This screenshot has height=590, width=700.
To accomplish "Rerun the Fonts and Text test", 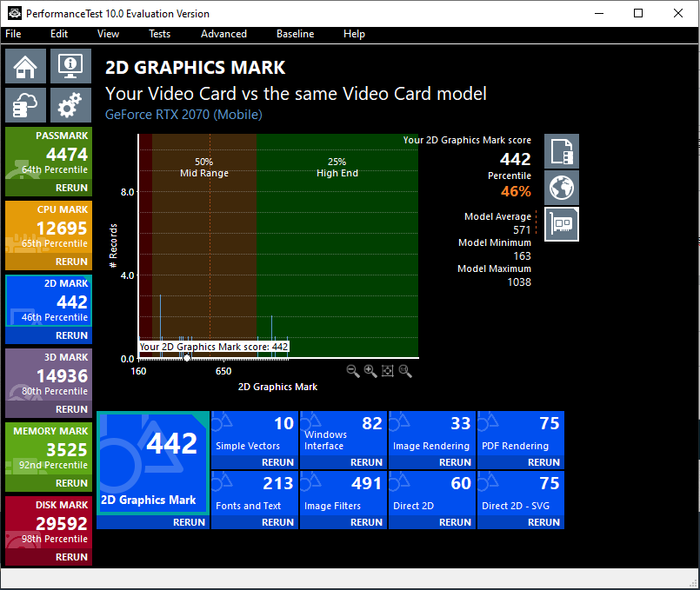I will [x=277, y=522].
